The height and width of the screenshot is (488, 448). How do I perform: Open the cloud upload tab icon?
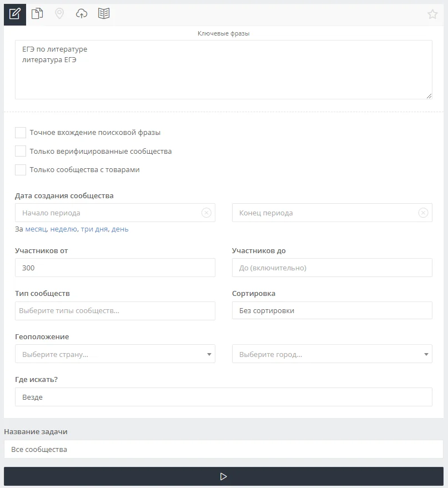pyautogui.click(x=82, y=14)
